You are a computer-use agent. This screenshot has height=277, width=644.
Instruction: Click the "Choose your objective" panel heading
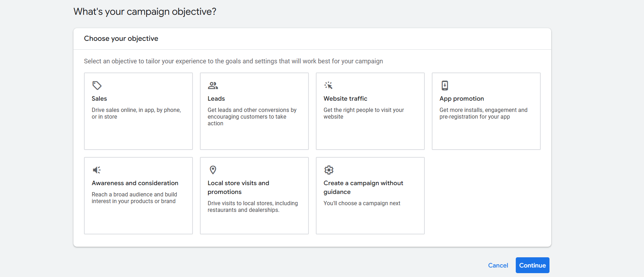[x=121, y=39]
